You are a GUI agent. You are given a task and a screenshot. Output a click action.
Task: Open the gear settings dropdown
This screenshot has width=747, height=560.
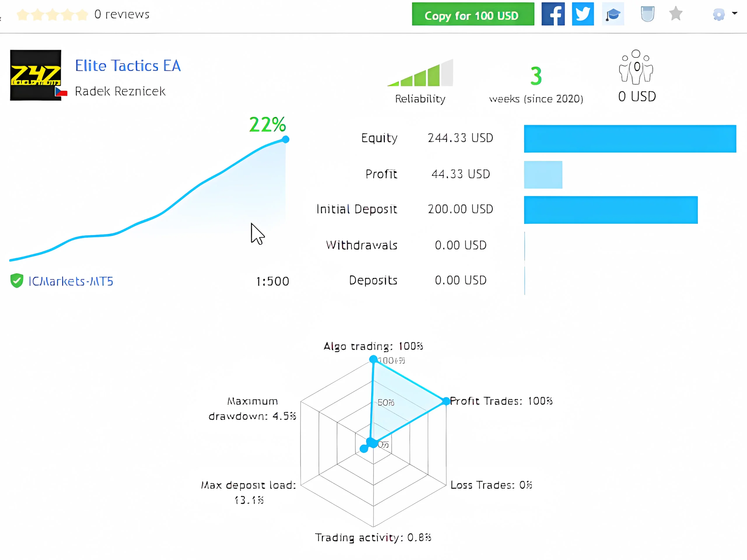coord(719,15)
